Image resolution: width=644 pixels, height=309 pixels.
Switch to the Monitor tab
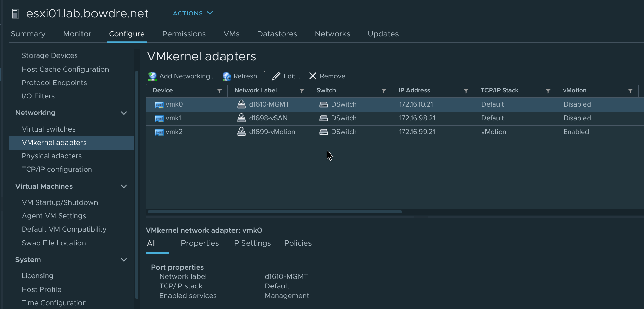(x=77, y=34)
